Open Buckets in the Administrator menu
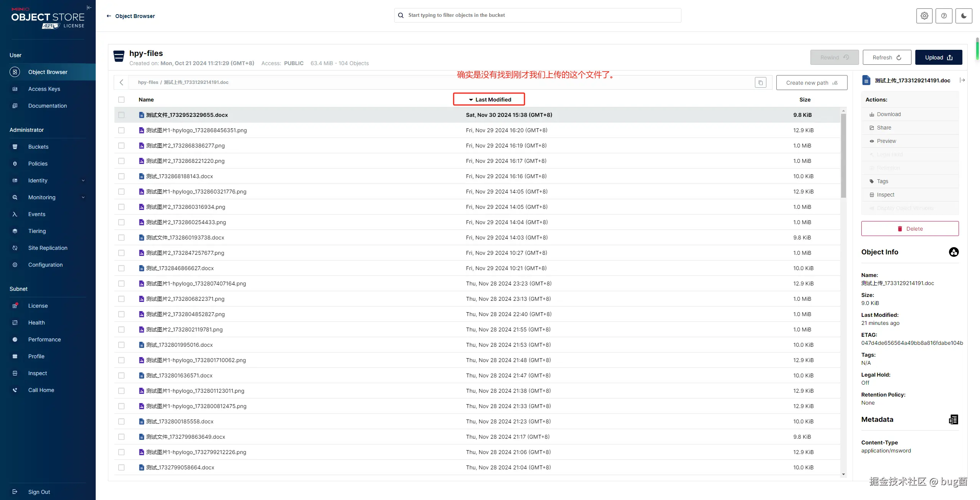 pyautogui.click(x=38, y=147)
